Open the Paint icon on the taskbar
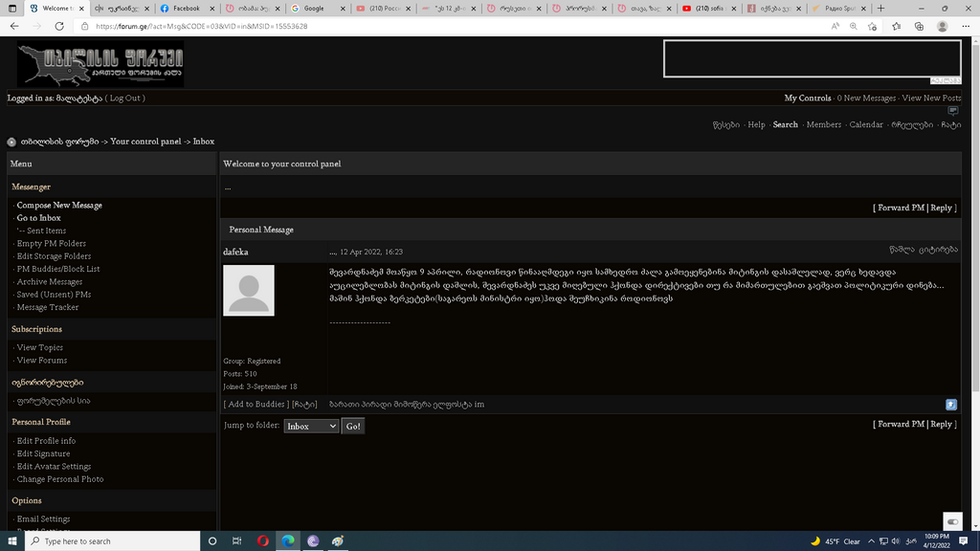Viewport: 980px width, 551px height. tap(338, 541)
